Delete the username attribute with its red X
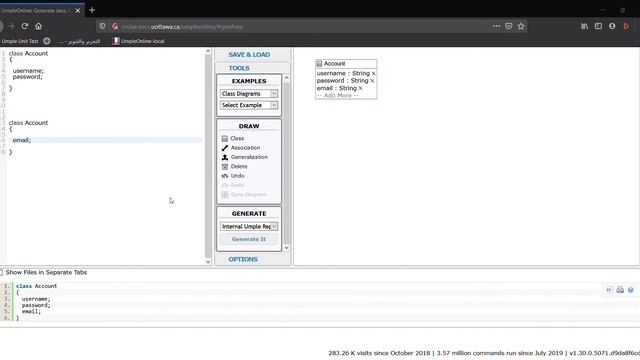The image size is (640, 360). coord(373,73)
